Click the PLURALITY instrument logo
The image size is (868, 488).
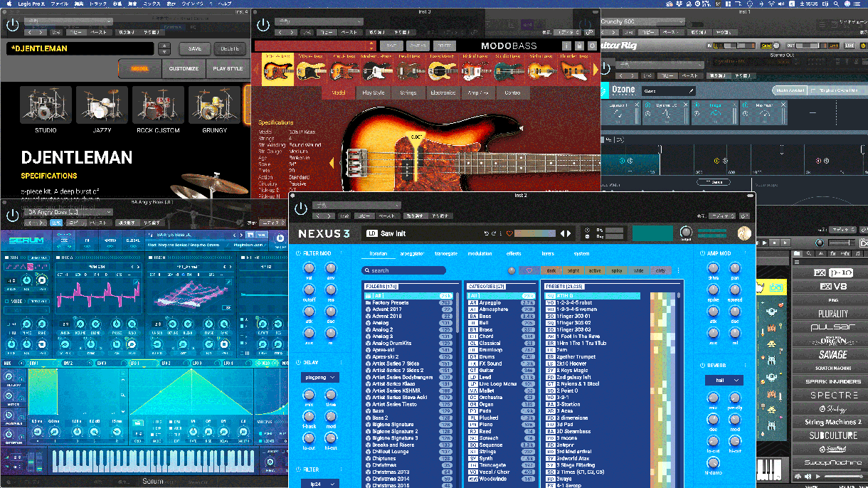coord(832,314)
